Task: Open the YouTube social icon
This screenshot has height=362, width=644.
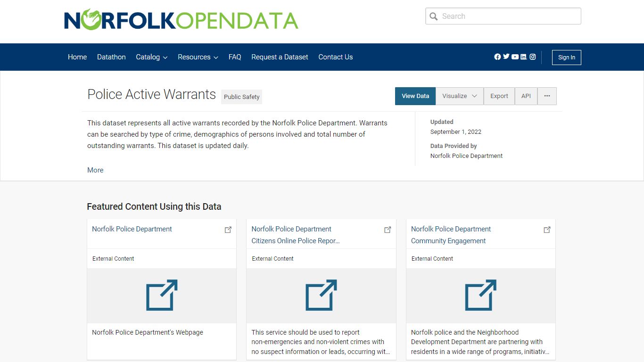Action: (515, 57)
